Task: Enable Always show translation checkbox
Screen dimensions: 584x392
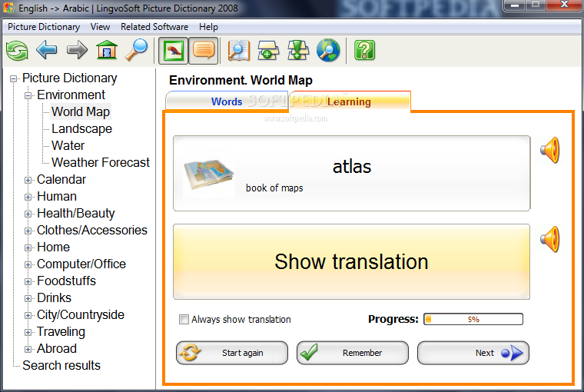Action: [x=184, y=319]
